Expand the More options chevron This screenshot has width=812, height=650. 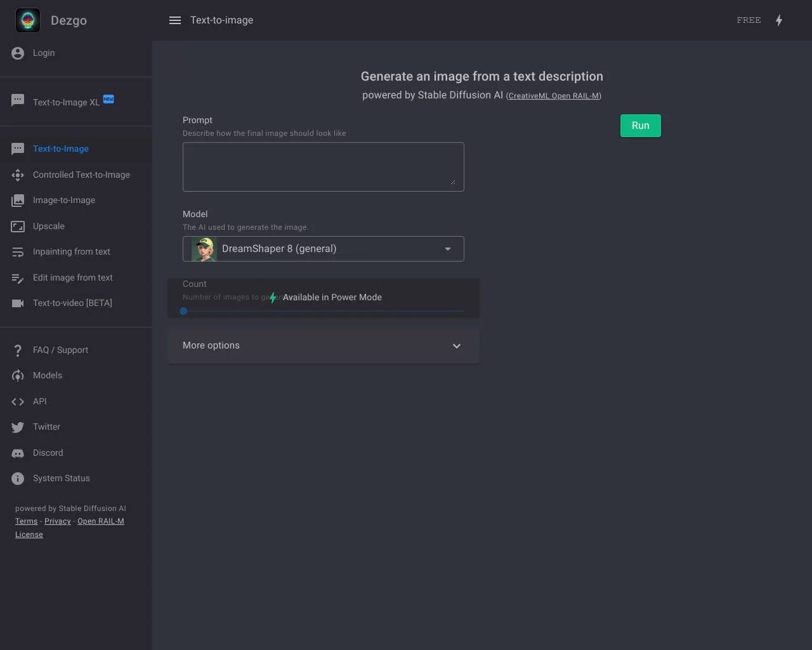tap(457, 346)
